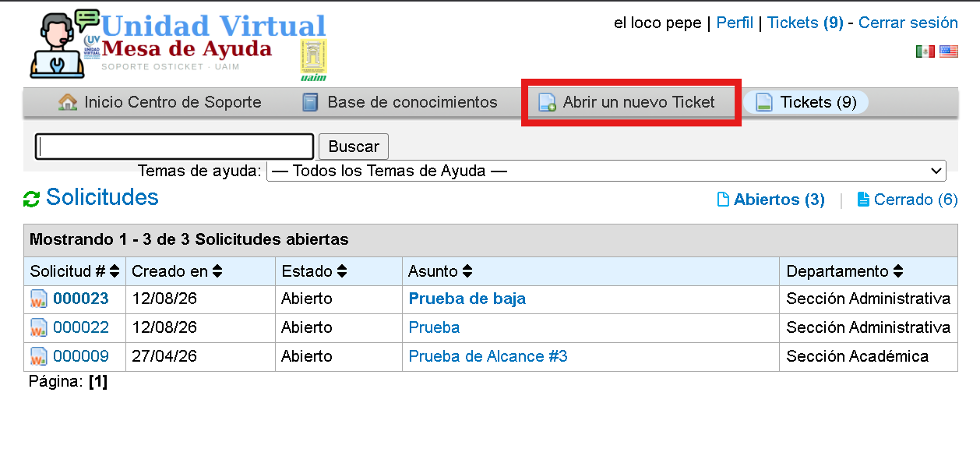980x456 pixels.
Task: Click the web ticket icon for 000009
Action: click(39, 357)
